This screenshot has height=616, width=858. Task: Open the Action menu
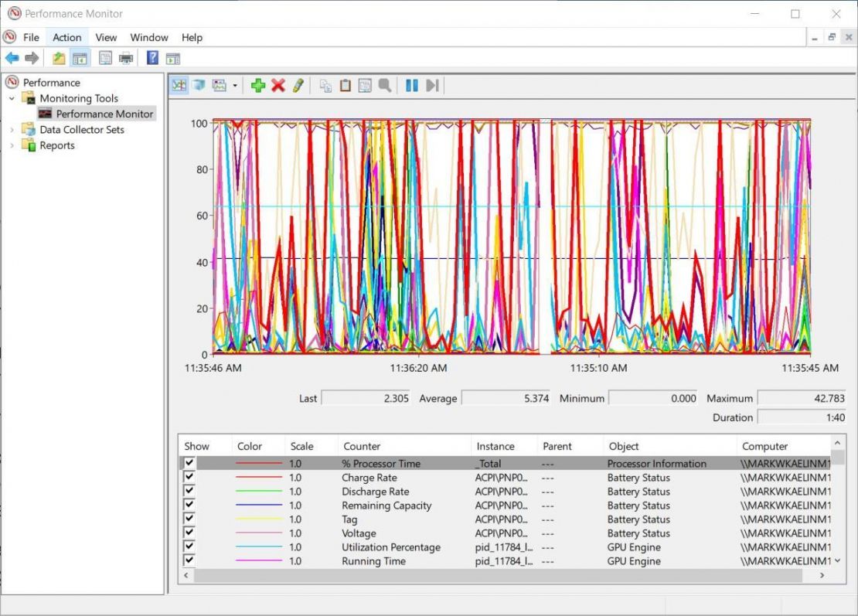(66, 37)
